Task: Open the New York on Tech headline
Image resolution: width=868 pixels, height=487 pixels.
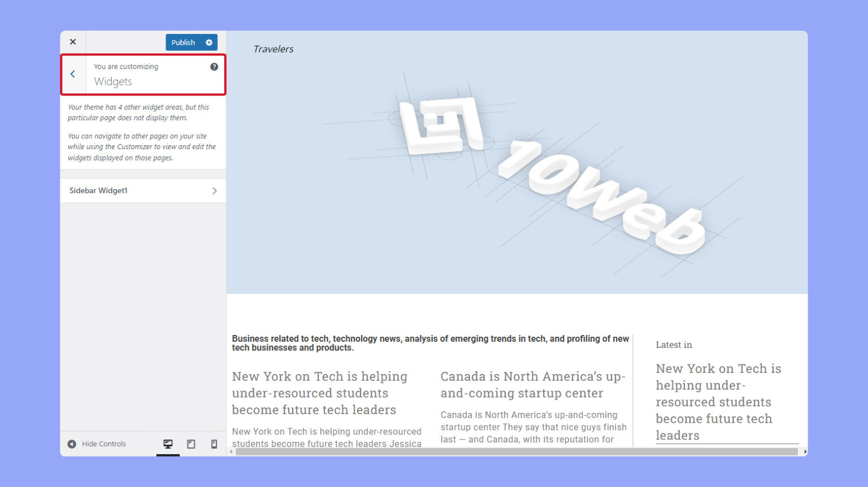Action: [x=320, y=393]
